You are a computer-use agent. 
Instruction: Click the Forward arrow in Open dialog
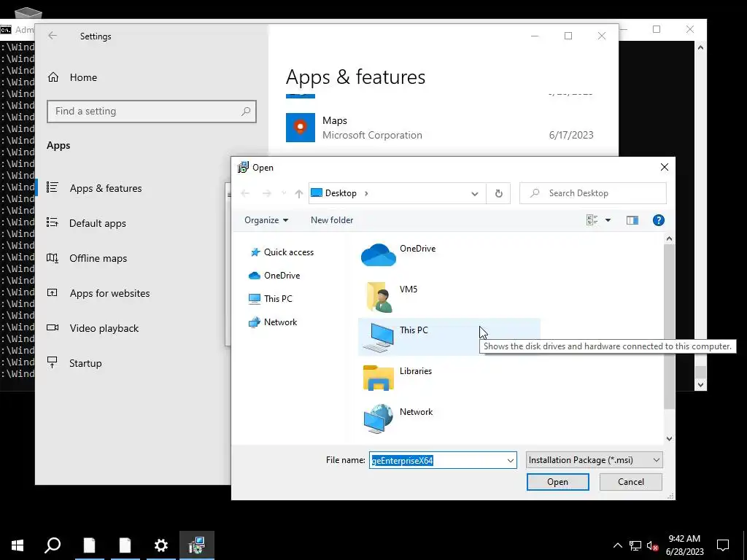point(267,193)
